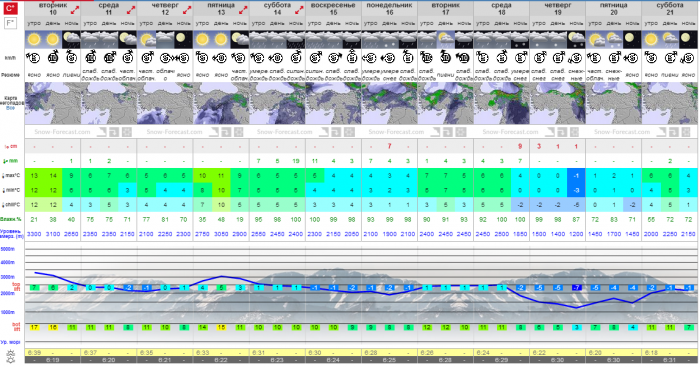Open the precipitation map for среда 18
The width and height of the screenshot is (700, 367).
click(x=501, y=103)
